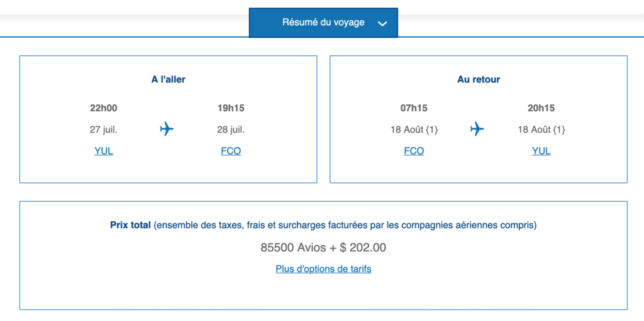Click the Prix total label
Viewport: 644px width, 321px height.
click(x=130, y=225)
